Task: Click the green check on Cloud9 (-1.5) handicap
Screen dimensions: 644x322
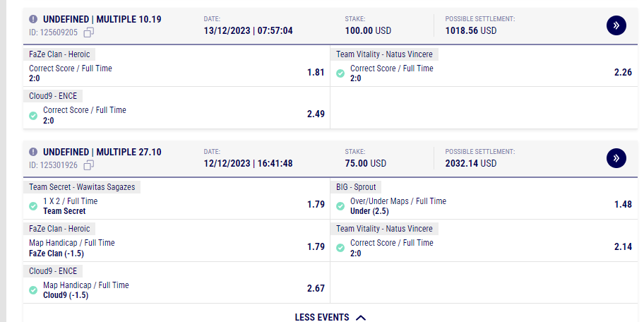Action: coord(33,290)
